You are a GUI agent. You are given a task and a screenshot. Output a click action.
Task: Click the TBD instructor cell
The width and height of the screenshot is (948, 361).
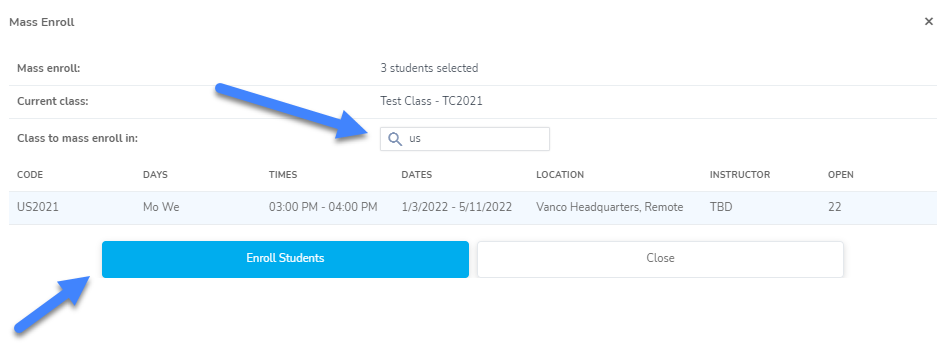tap(721, 207)
